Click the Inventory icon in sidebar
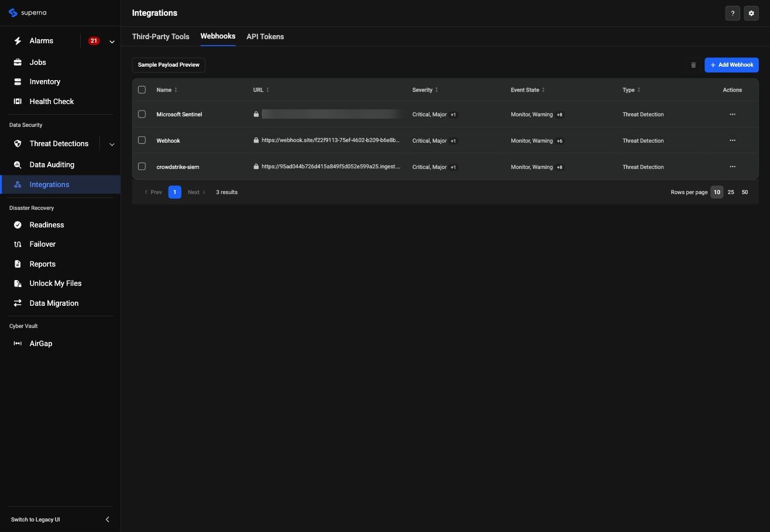 click(x=18, y=82)
